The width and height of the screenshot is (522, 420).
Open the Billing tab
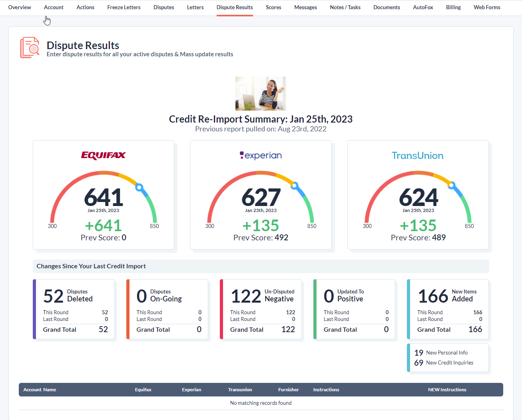click(x=453, y=7)
